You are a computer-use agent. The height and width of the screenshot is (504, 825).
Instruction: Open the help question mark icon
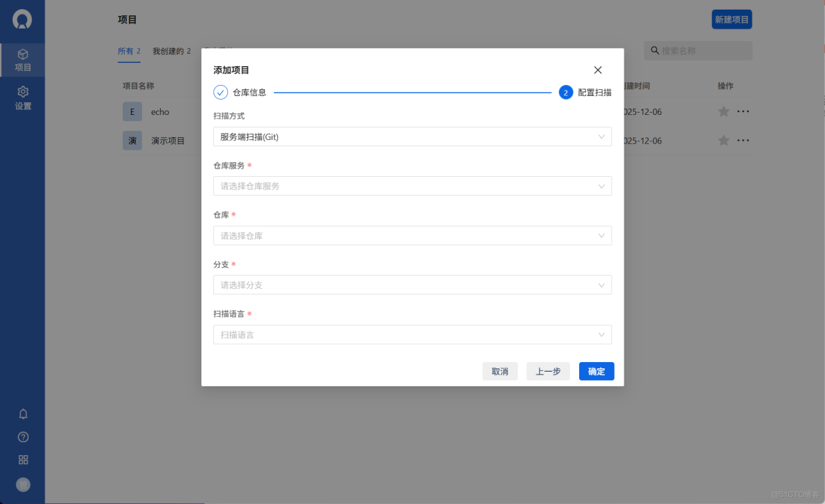tap(23, 436)
